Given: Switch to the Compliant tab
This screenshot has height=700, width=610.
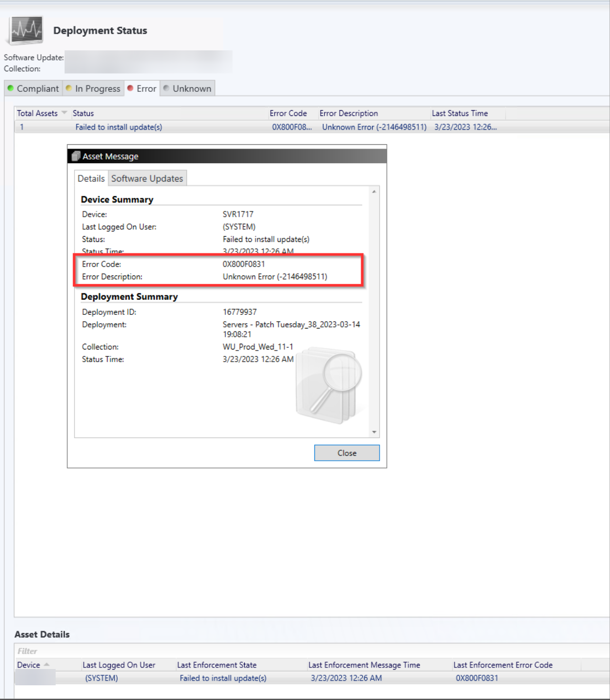Looking at the screenshot, I should coord(33,89).
